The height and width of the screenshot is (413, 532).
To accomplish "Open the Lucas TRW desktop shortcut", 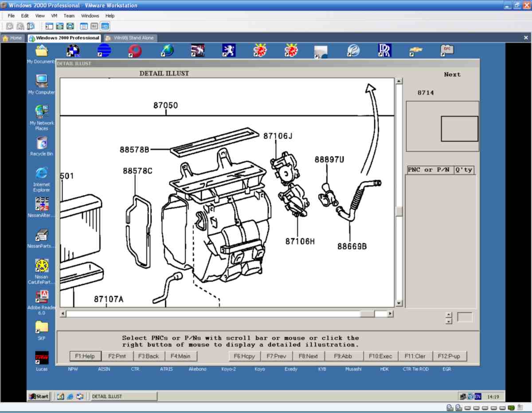I will pos(42,358).
